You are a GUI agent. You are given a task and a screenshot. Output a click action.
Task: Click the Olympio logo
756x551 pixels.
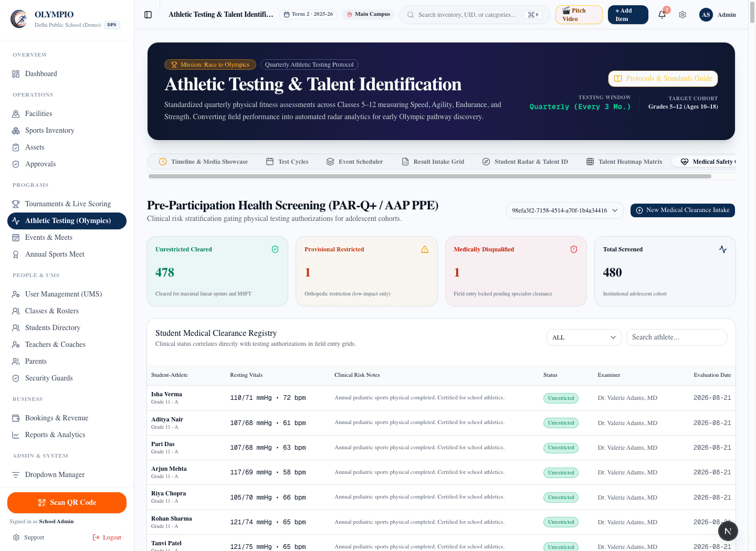click(19, 19)
